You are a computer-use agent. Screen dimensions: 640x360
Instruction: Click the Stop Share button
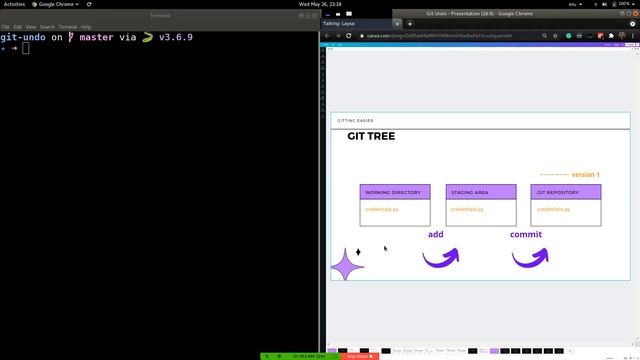pos(360,356)
